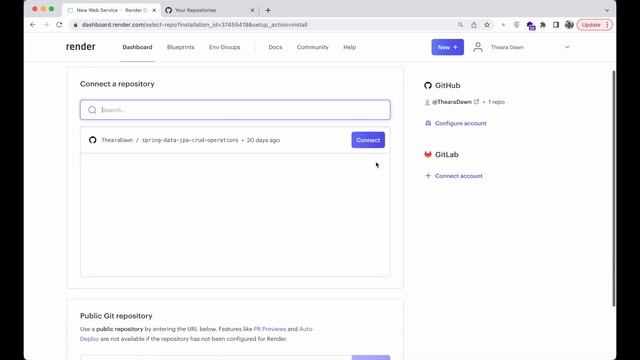Click the user icon beside @ThearaDawn

(427, 102)
